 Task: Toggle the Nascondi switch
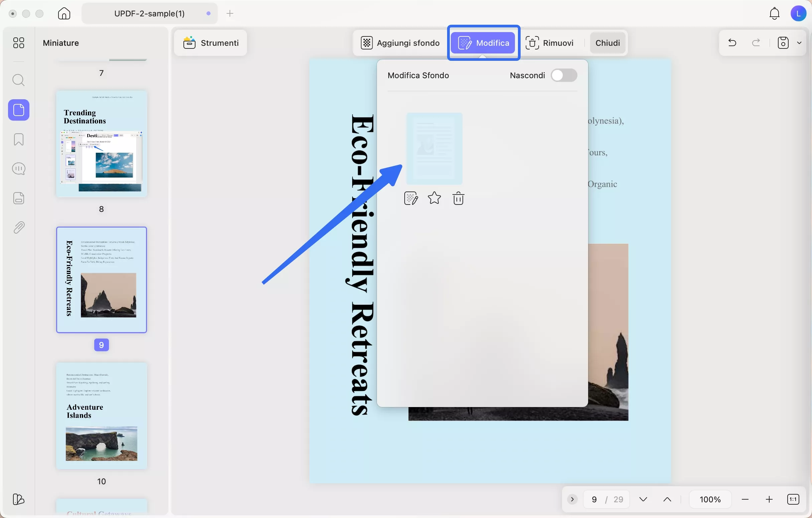[x=564, y=75]
